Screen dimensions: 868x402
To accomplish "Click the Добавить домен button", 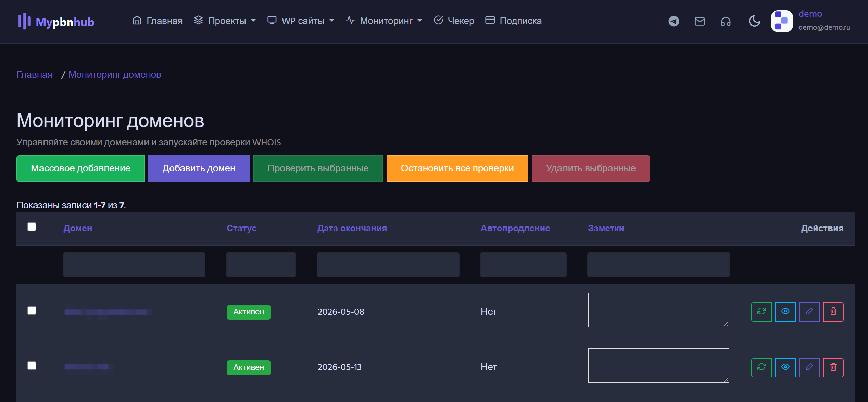I will point(199,168).
